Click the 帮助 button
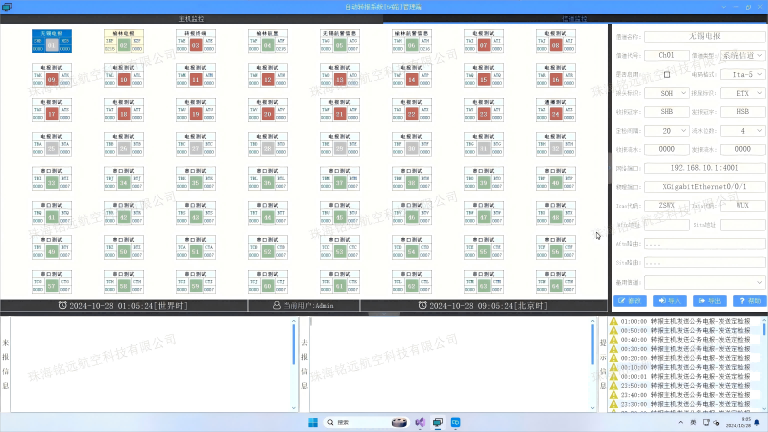The height and width of the screenshot is (432, 768). tap(749, 301)
